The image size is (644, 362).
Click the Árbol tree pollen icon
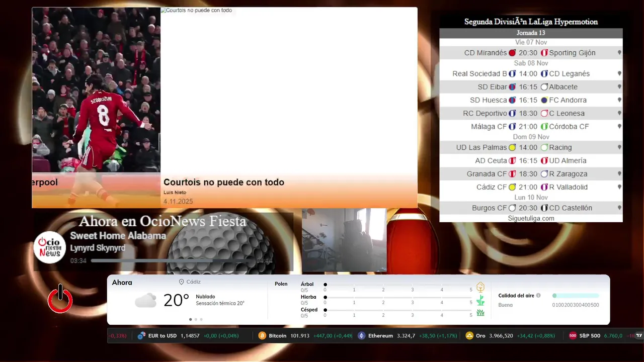click(x=480, y=287)
